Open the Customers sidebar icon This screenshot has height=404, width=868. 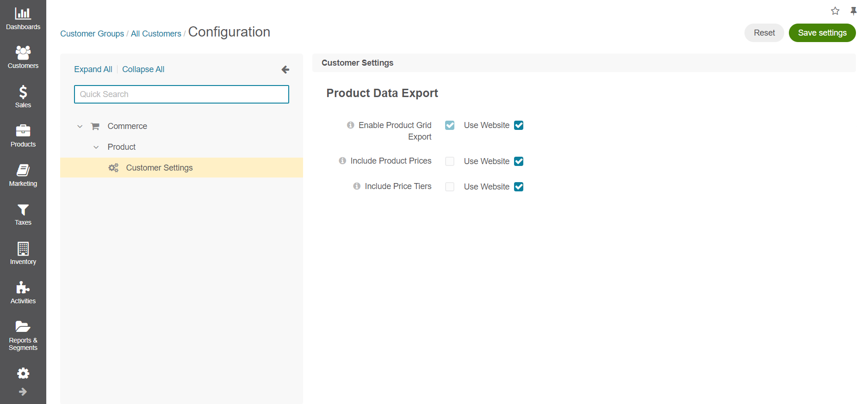pyautogui.click(x=23, y=53)
